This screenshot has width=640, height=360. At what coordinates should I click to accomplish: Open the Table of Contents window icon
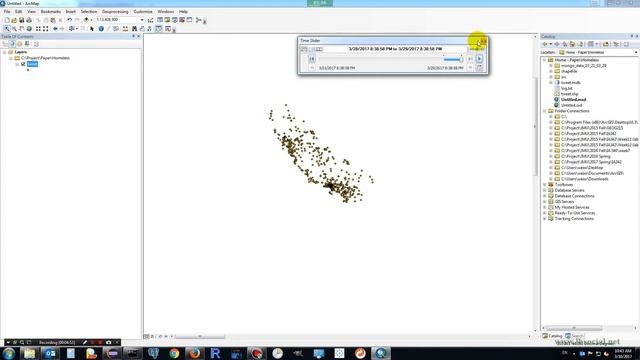click(x=160, y=20)
